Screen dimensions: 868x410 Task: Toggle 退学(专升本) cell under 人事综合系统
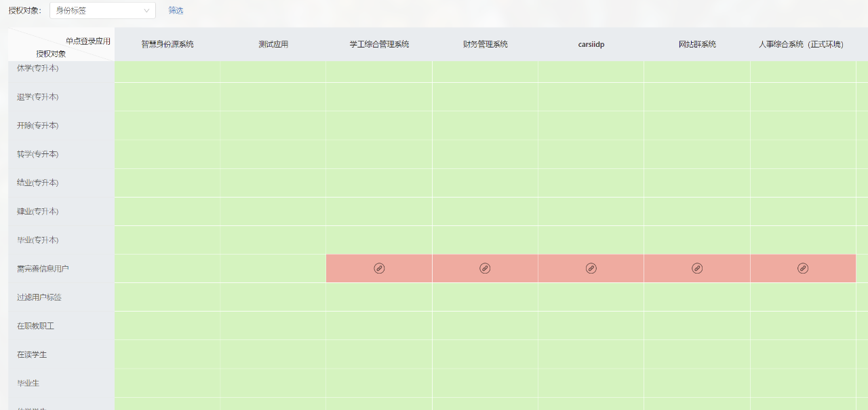(803, 97)
